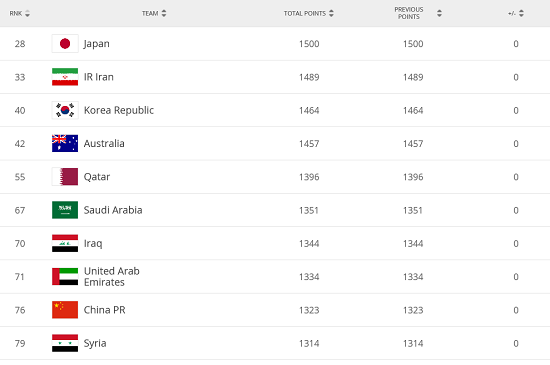The image size is (550, 365).
Task: Sort by PREVIOUS POINTS arrows
Action: click(440, 13)
